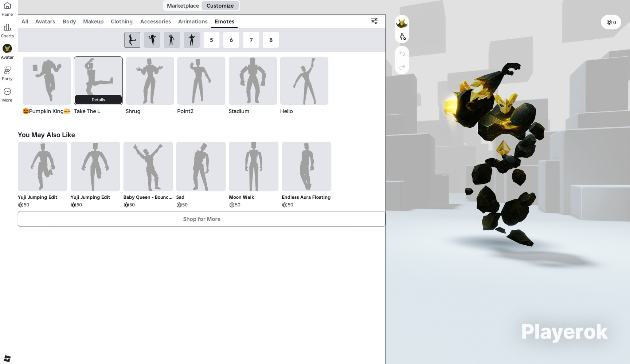Switch to Customize mode
This screenshot has width=630, height=364.
point(220,6)
